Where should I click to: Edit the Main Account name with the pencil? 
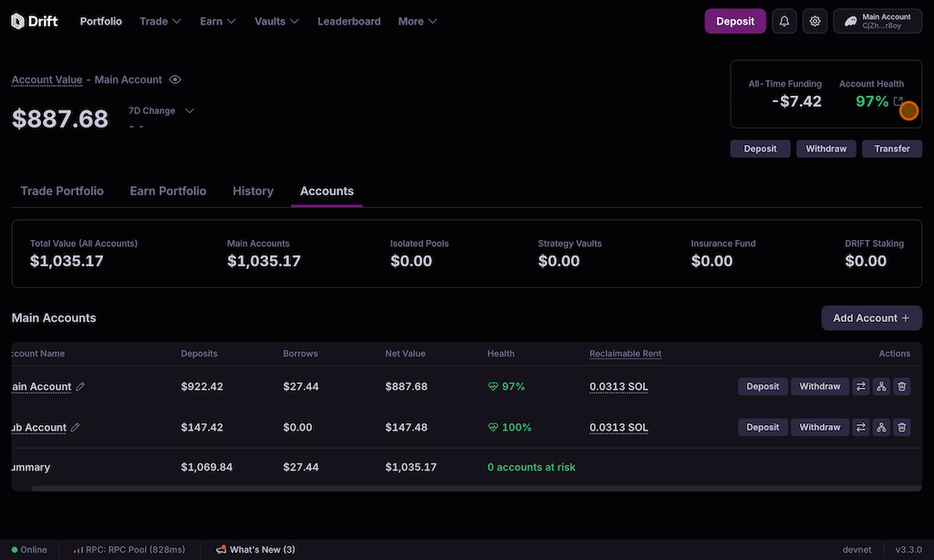click(80, 387)
